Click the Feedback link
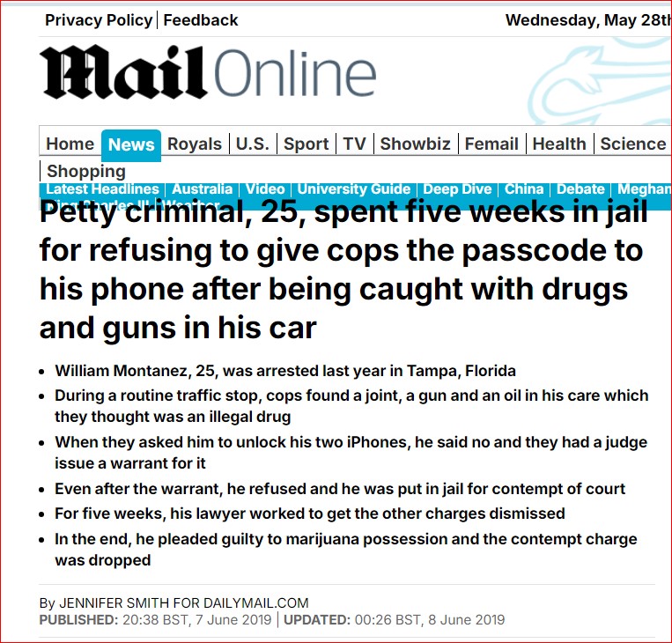672x643 pixels. pos(201,20)
